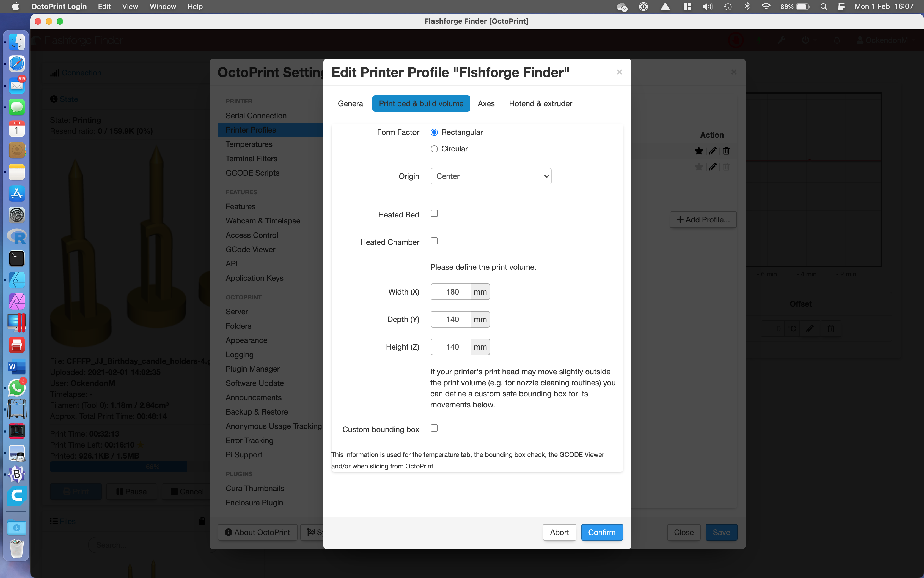Screen dimensions: 924x578
Task: Click the edit pencil for second profile row
Action: [713, 167]
